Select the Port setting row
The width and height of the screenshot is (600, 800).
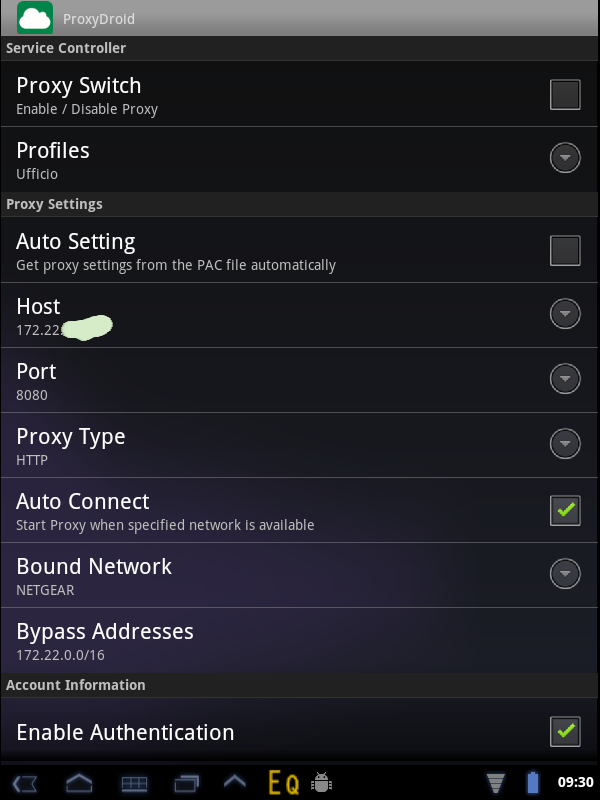click(299, 380)
